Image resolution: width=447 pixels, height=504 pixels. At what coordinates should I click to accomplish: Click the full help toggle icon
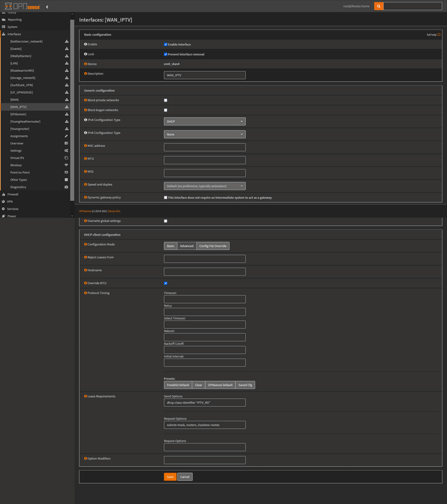tap(439, 35)
